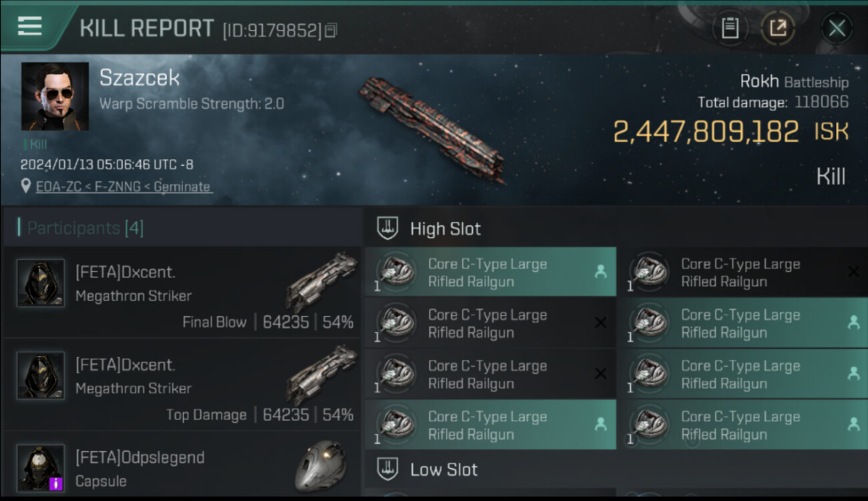Open the hamburger menu icon
This screenshot has height=501, width=868.
[x=29, y=26]
